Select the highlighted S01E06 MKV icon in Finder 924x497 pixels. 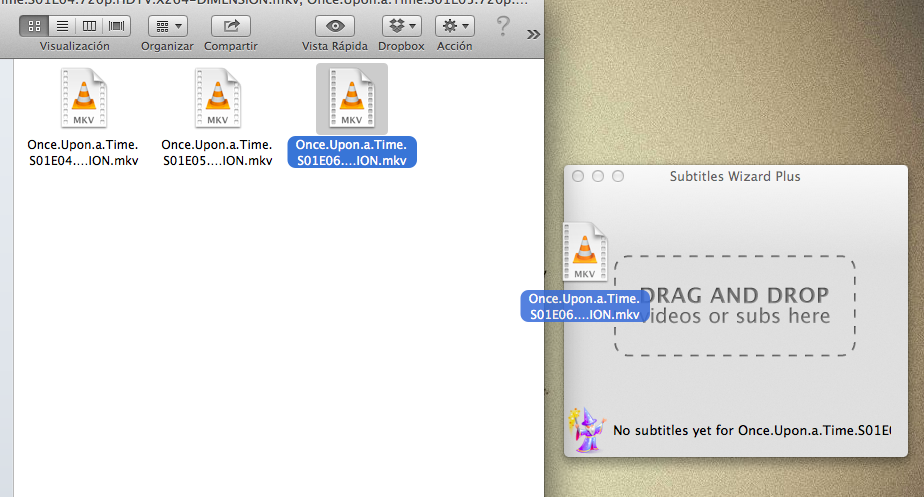pos(351,98)
